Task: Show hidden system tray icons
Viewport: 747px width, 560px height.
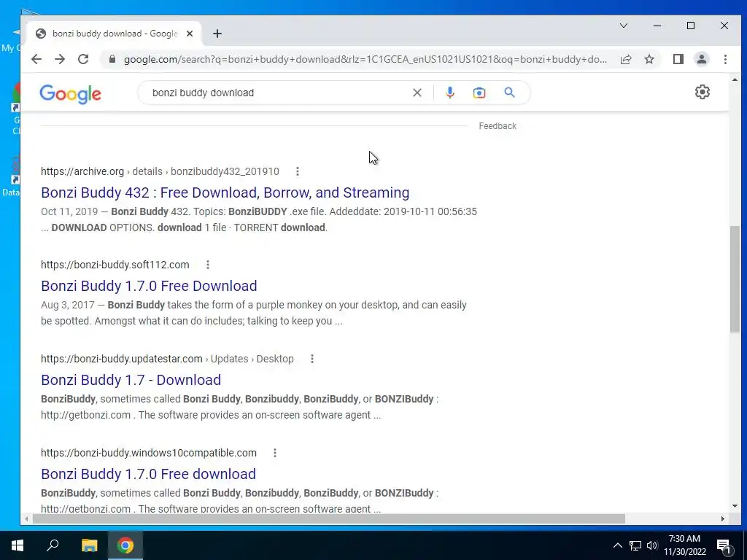Action: coord(617,545)
